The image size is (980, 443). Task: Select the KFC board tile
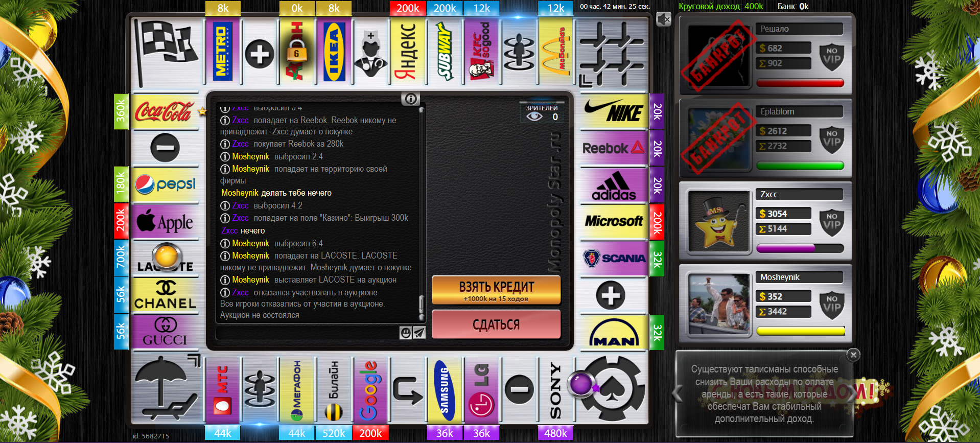pyautogui.click(x=481, y=51)
